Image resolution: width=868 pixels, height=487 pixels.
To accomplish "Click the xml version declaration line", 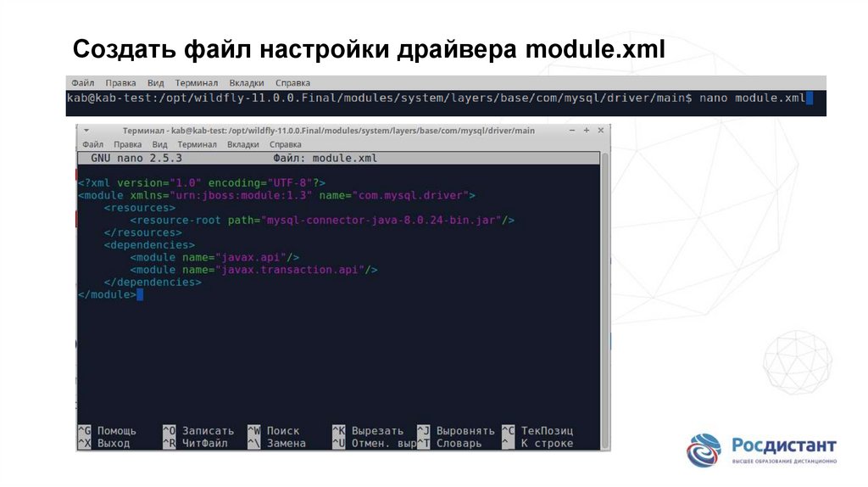I will (x=202, y=182).
